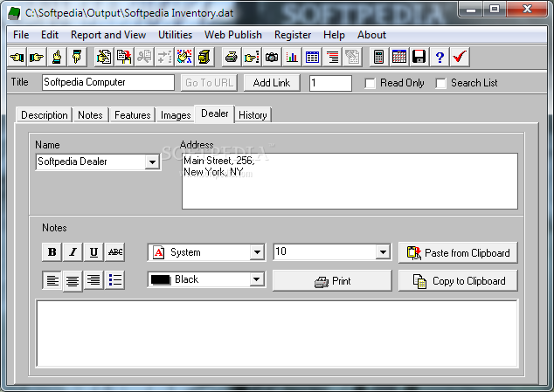Open the About menu

point(371,35)
